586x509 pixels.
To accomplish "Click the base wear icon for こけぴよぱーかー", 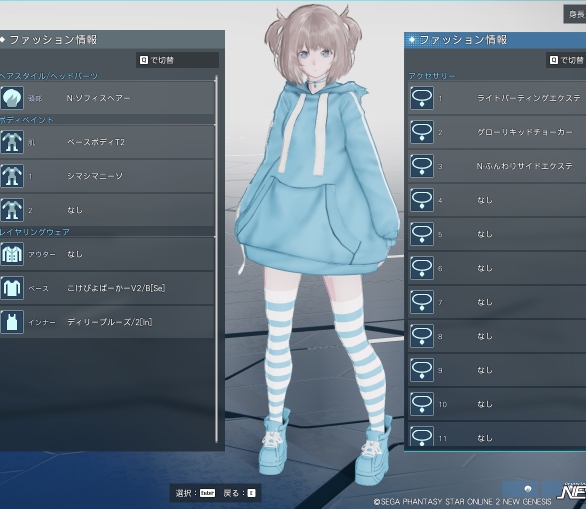I will click(12, 288).
